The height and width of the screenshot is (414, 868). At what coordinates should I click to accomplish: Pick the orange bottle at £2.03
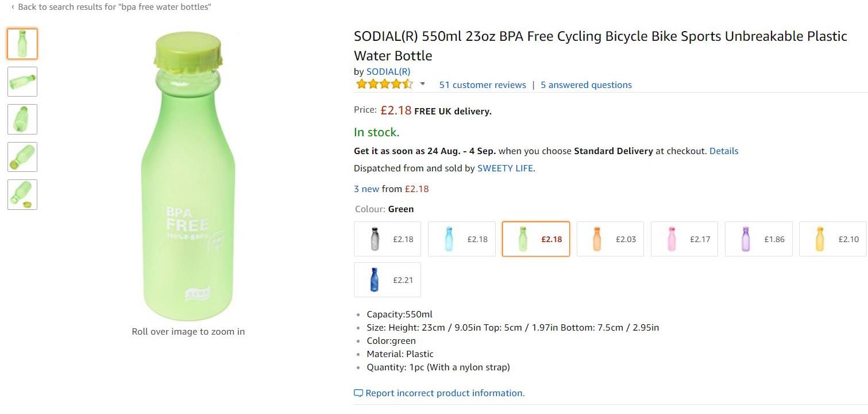[610, 239]
